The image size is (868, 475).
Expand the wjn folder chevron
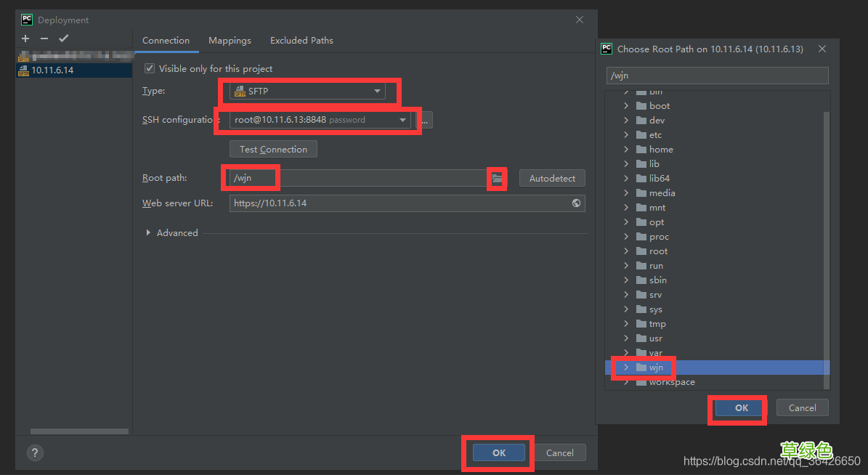[x=626, y=368]
